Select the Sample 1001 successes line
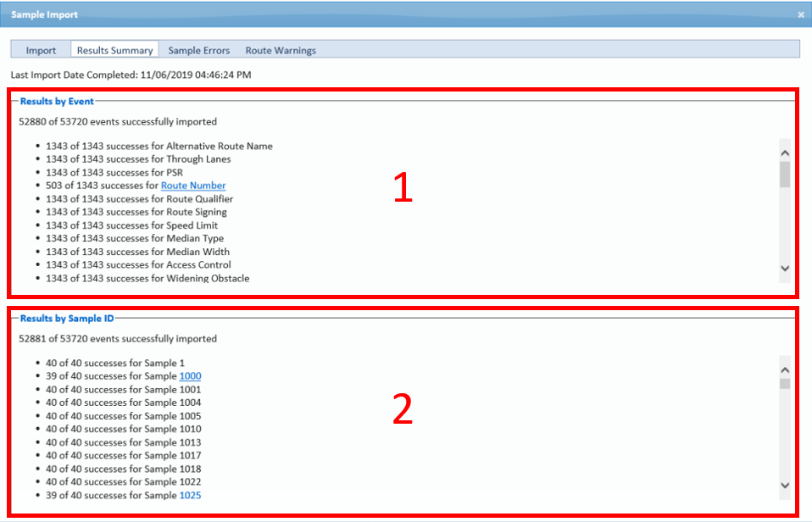812x522 pixels. pyautogui.click(x=123, y=390)
